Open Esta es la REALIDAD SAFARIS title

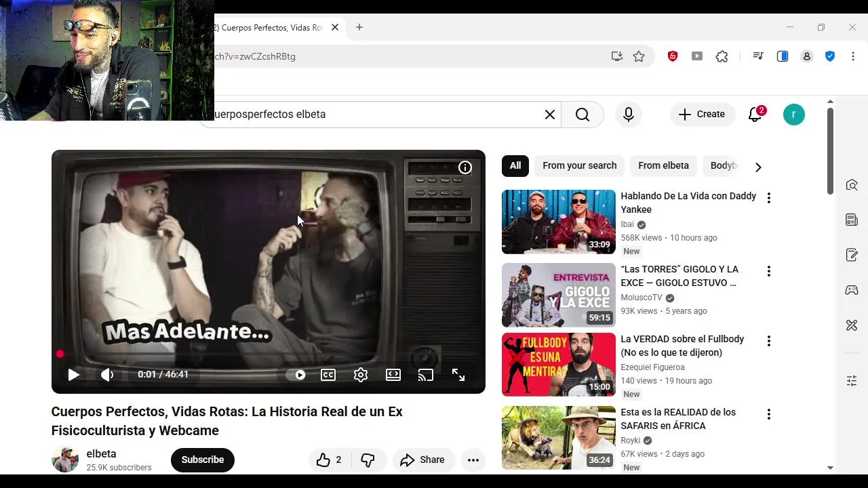tap(678, 419)
